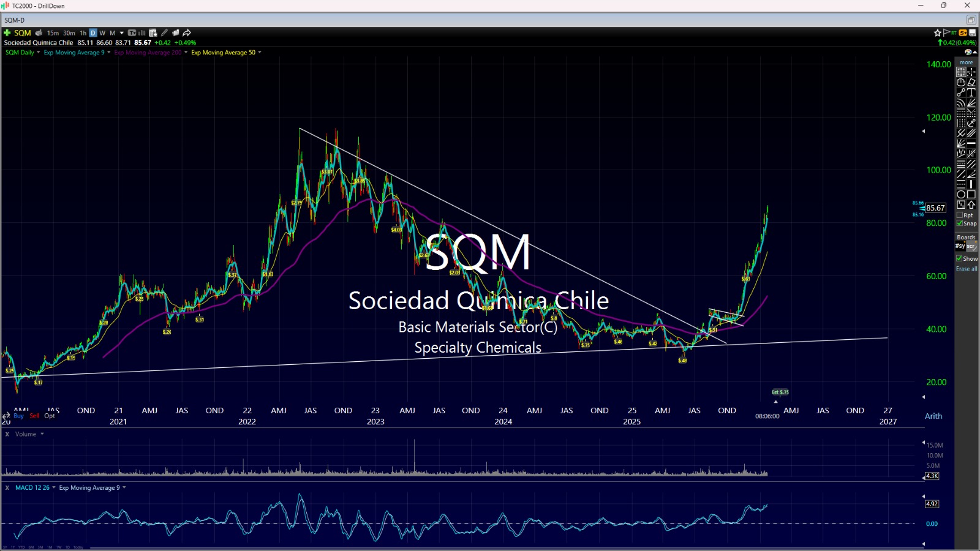
Task: Activate the Hand pan tool
Action: coord(961,82)
